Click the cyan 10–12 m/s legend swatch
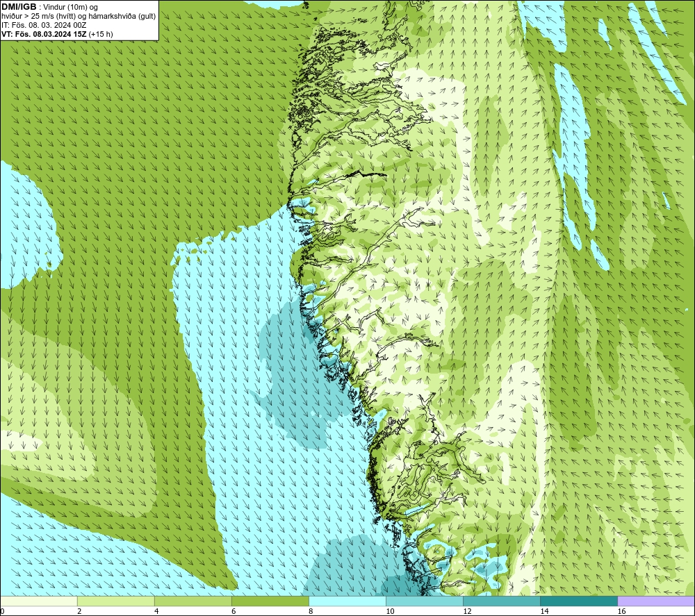This screenshot has width=695, height=616. pyautogui.click(x=425, y=601)
